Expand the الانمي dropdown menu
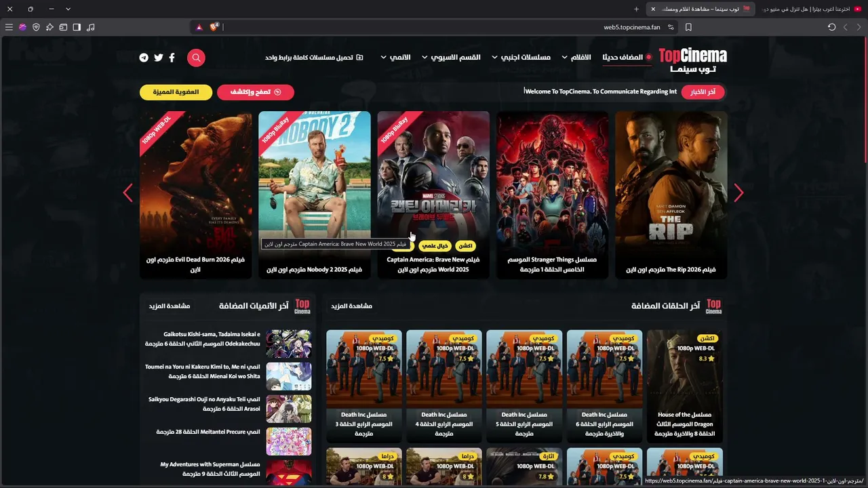This screenshot has width=868, height=488. pos(395,58)
